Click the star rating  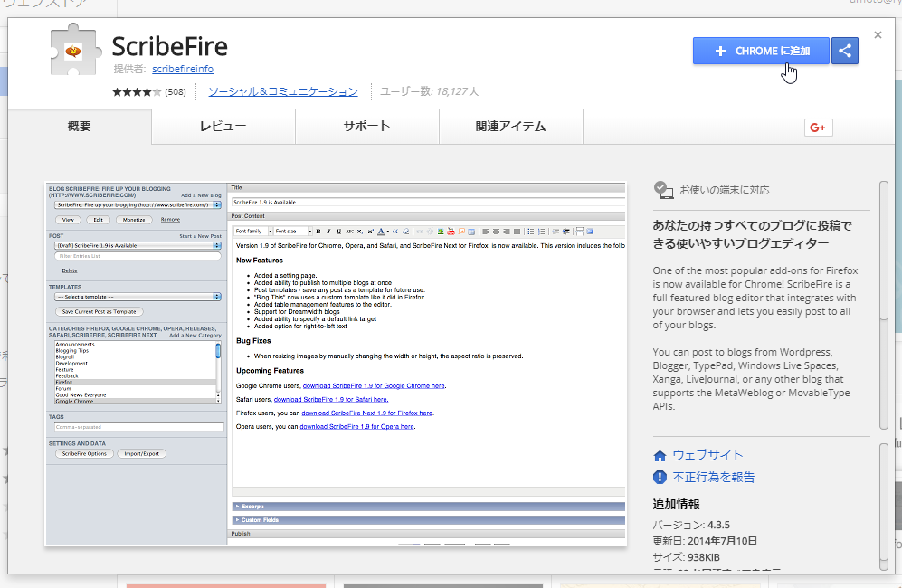click(x=137, y=92)
